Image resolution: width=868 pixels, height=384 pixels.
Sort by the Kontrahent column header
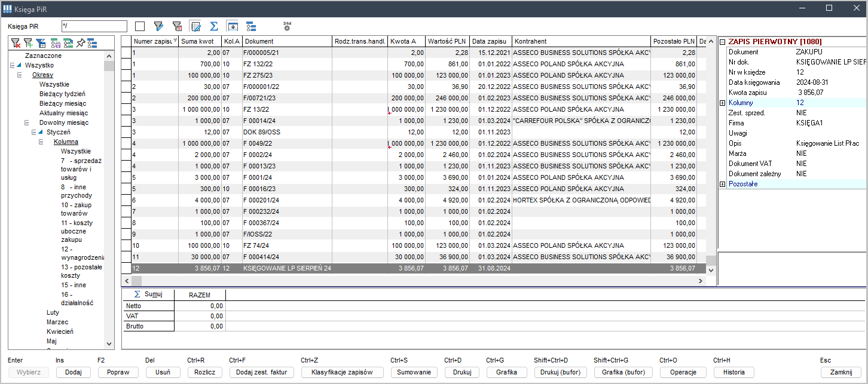(x=582, y=41)
